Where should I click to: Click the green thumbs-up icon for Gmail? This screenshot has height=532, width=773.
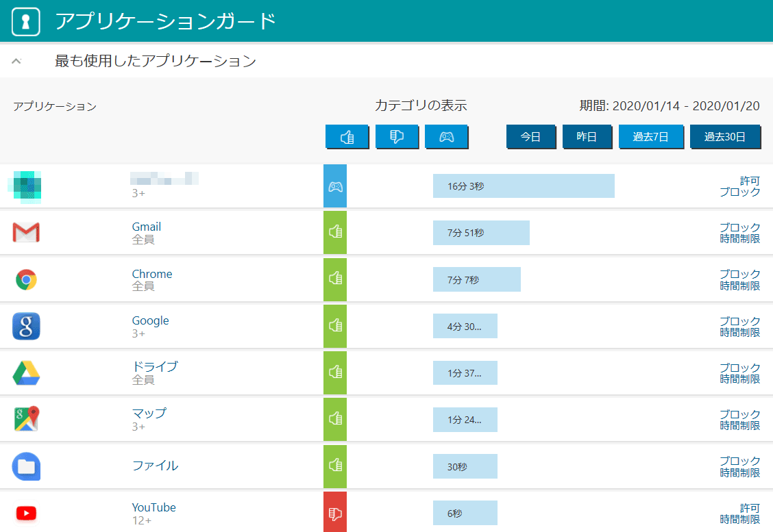tap(335, 233)
